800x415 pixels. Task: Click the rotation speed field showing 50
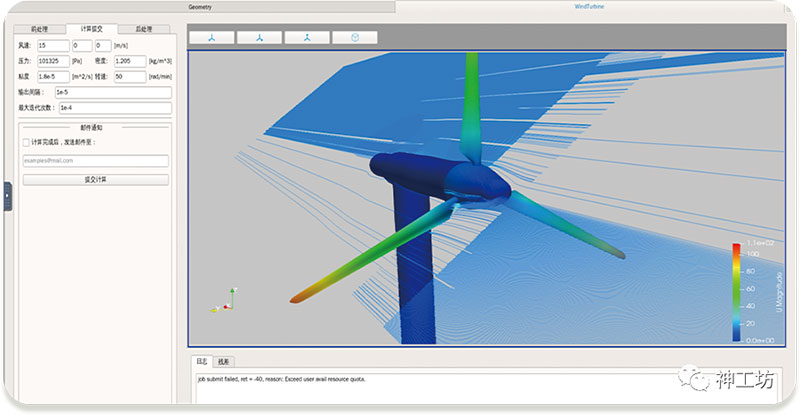pos(130,77)
